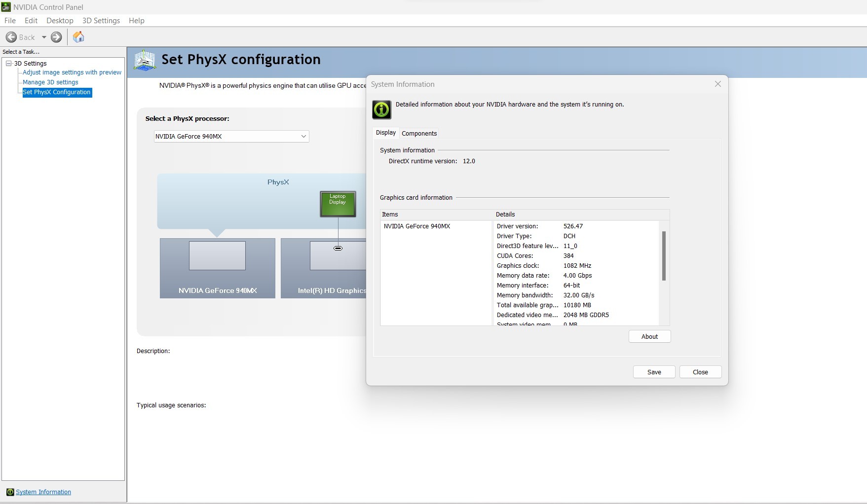Go to Home via house icon
Screen dimensions: 867x504
[x=78, y=37]
